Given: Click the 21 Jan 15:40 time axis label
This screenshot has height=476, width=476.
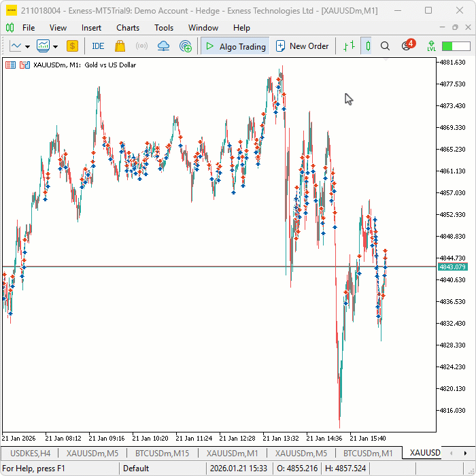Looking at the screenshot, I should [x=368, y=439].
